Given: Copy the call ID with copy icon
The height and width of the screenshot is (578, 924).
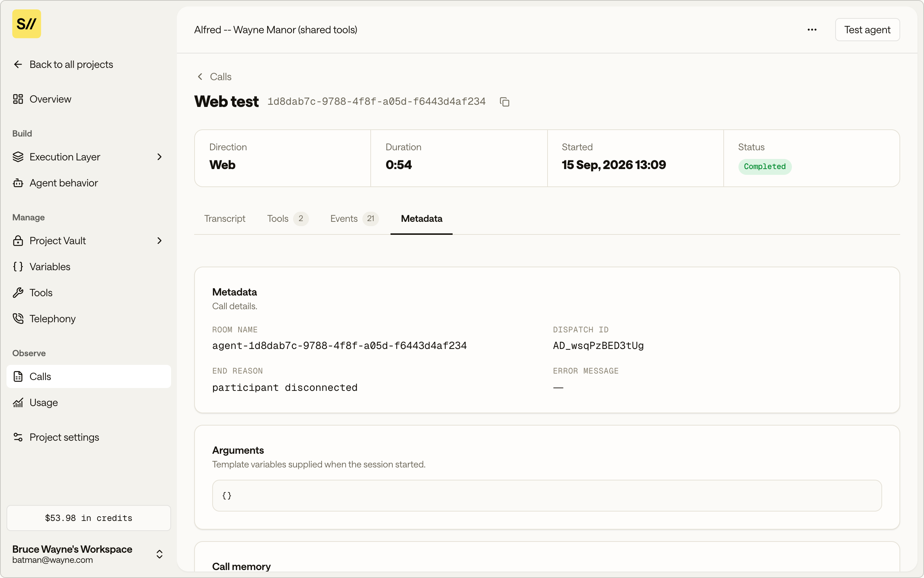Looking at the screenshot, I should 504,102.
